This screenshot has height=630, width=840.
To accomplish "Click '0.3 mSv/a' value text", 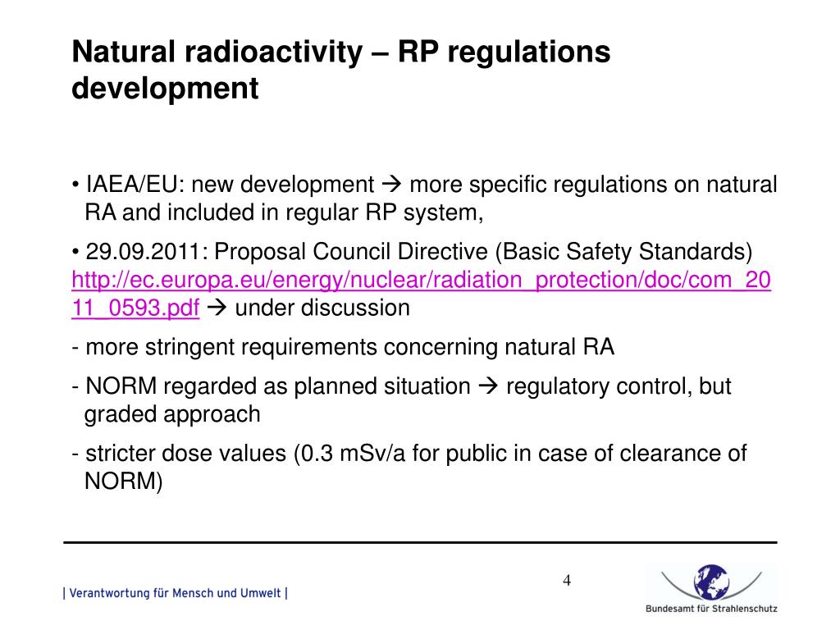I will [x=354, y=453].
